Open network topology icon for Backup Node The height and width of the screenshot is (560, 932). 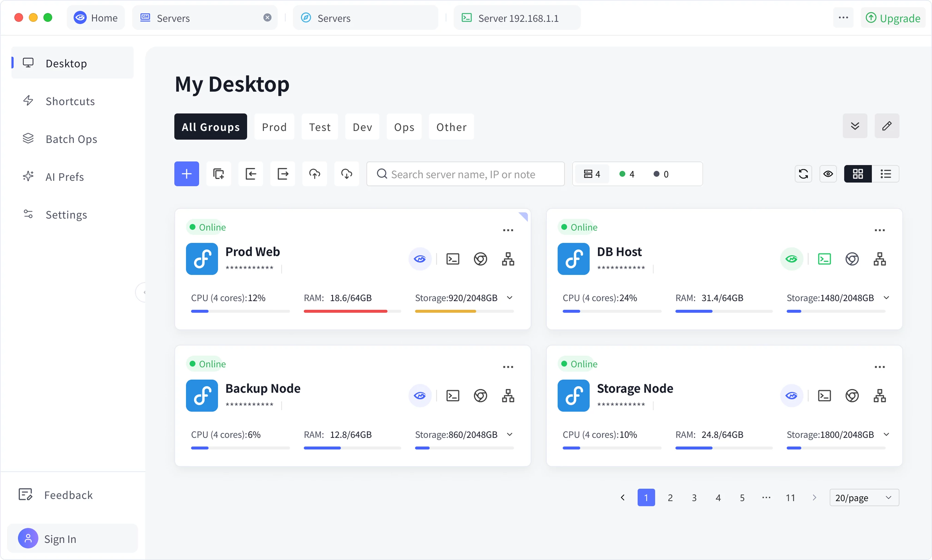(x=508, y=396)
